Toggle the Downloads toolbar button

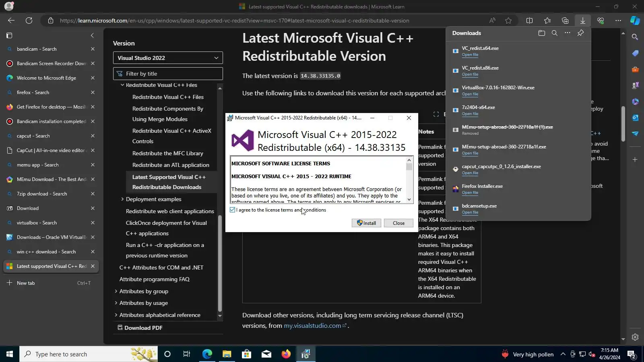[x=582, y=21]
